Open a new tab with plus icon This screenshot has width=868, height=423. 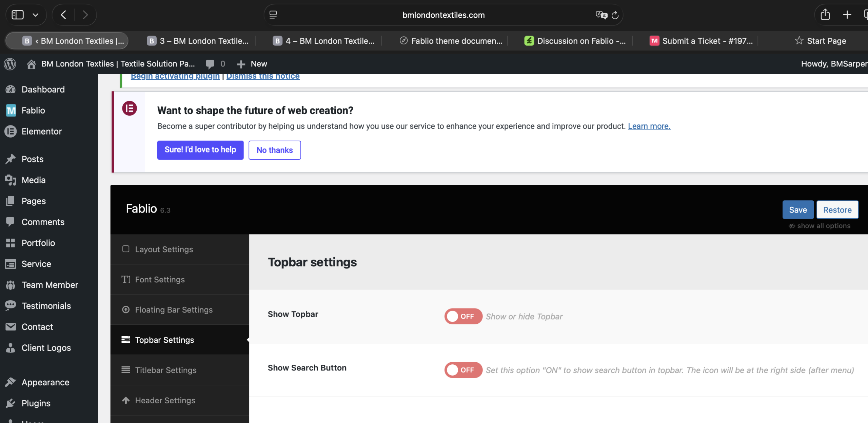[847, 15]
